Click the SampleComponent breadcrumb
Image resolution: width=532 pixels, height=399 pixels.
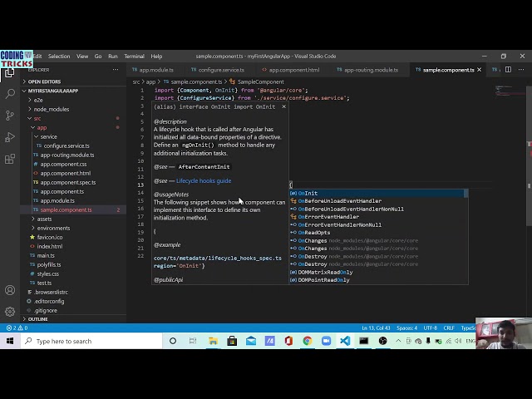tap(260, 81)
